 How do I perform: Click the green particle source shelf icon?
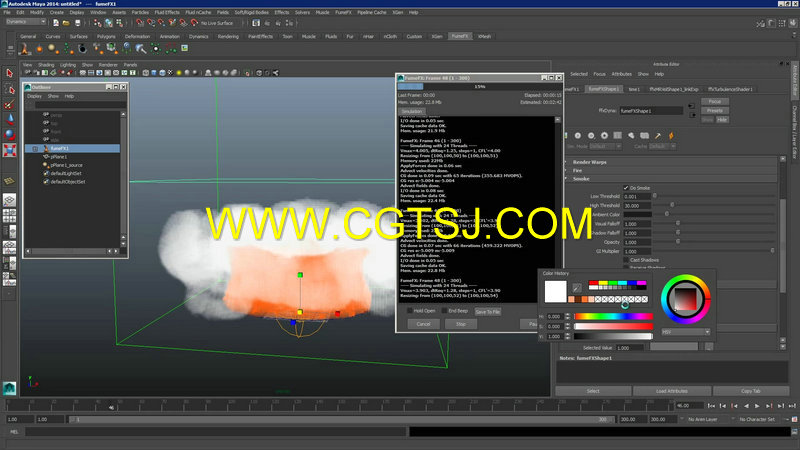click(68, 48)
